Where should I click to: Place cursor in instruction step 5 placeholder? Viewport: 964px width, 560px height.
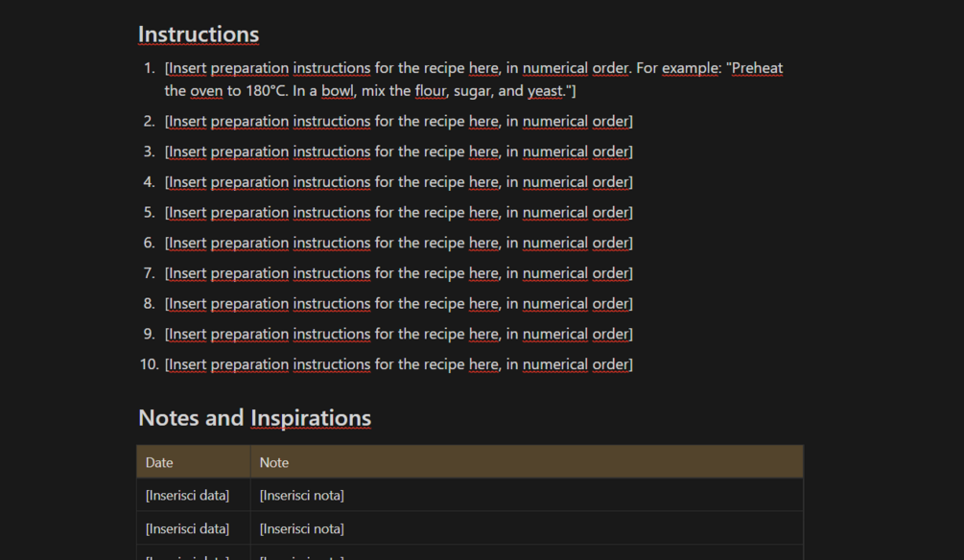(398, 213)
